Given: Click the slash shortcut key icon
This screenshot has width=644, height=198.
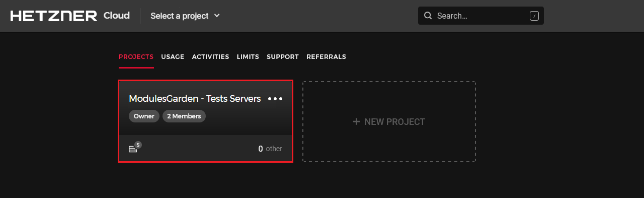Looking at the screenshot, I should click(534, 16).
